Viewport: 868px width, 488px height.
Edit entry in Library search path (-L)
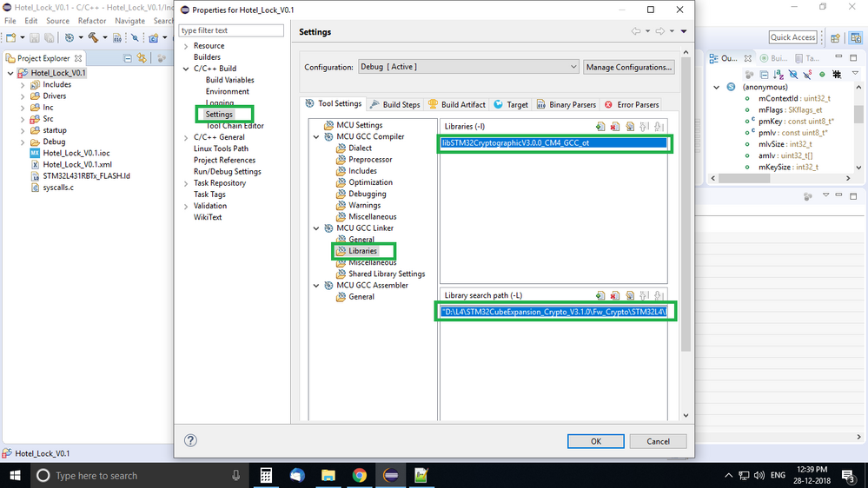(x=630, y=295)
